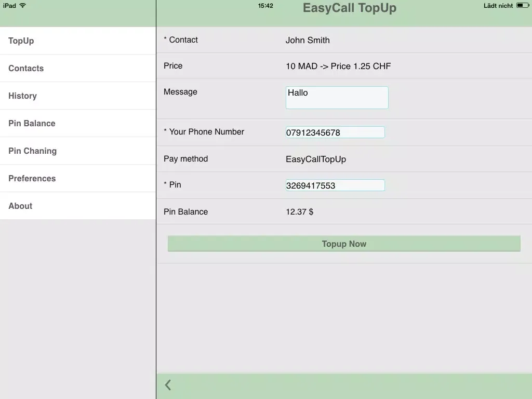
Task: Tap the back chevron in bottom bar
Action: (x=168, y=385)
